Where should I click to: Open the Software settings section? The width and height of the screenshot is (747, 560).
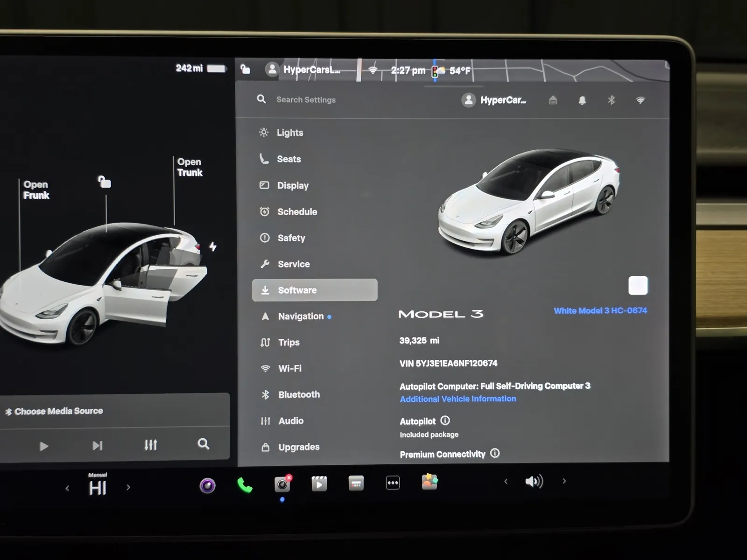tap(297, 290)
